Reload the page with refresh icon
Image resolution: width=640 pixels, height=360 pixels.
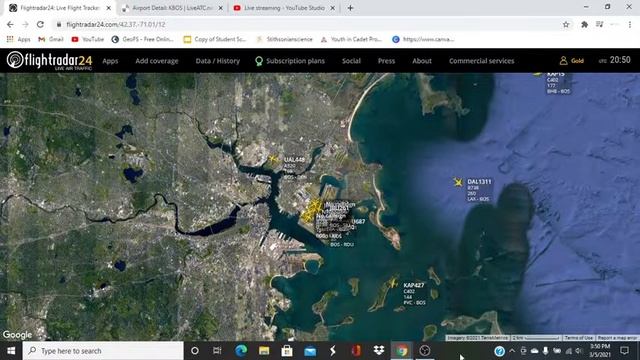40,24
